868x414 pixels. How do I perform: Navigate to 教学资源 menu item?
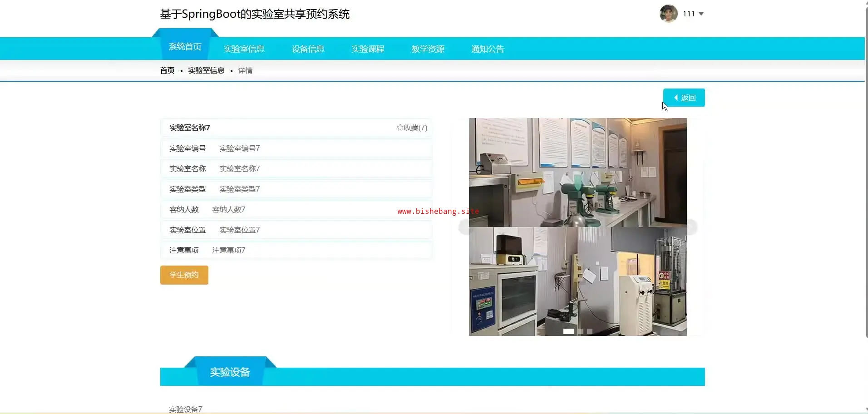(x=428, y=49)
